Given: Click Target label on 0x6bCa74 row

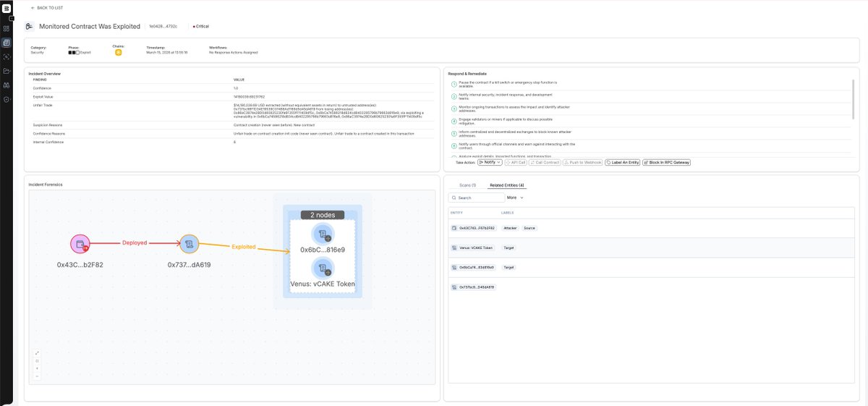Looking at the screenshot, I should [x=509, y=267].
